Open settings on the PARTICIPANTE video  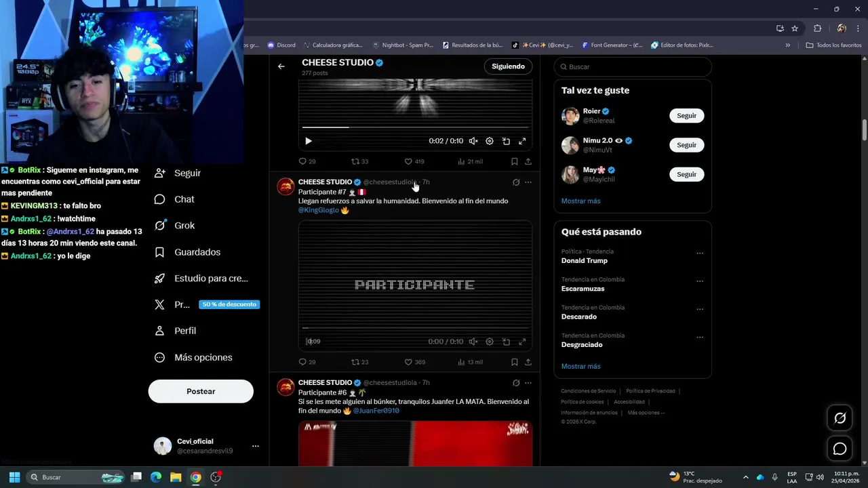490,342
